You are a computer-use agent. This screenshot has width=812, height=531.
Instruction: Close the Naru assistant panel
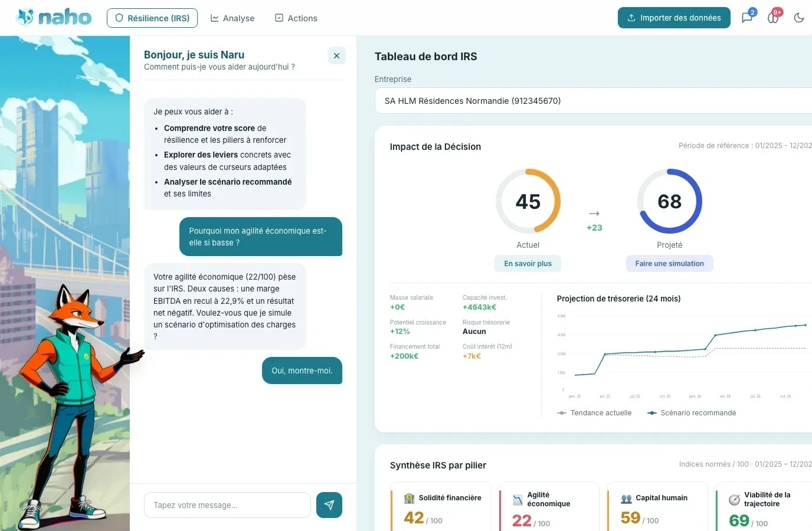pos(336,55)
